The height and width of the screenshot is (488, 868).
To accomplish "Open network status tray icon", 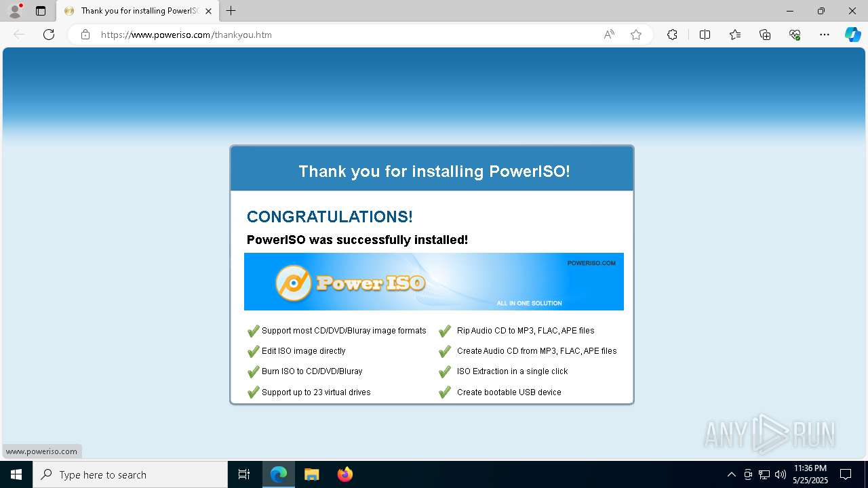I will click(x=764, y=474).
